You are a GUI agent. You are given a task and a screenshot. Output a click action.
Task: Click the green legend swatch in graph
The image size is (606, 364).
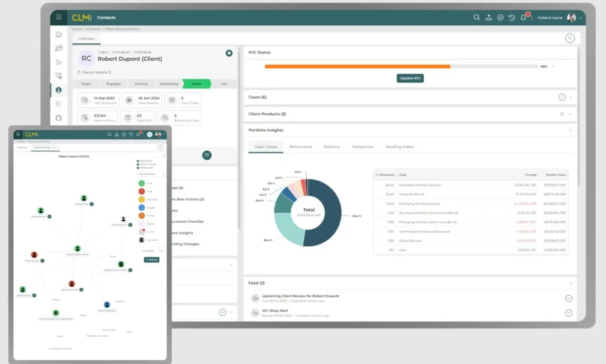(142, 183)
